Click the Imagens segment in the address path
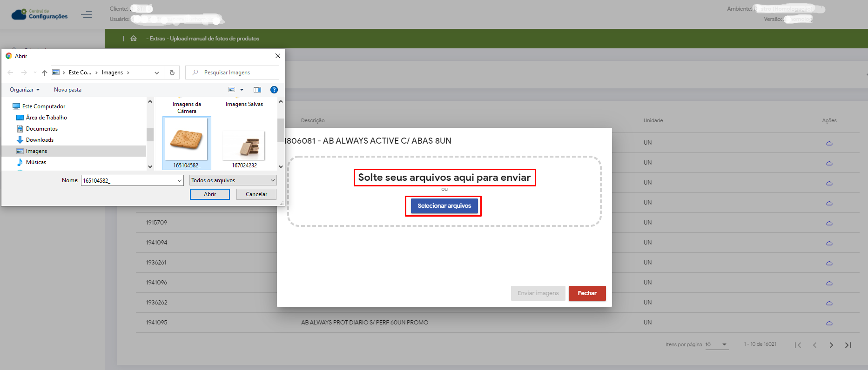 click(112, 73)
